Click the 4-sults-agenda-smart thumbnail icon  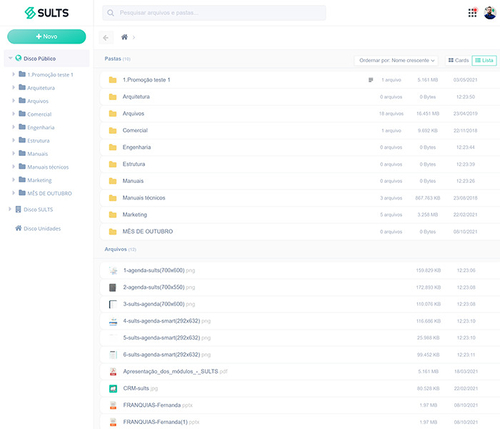tap(113, 321)
